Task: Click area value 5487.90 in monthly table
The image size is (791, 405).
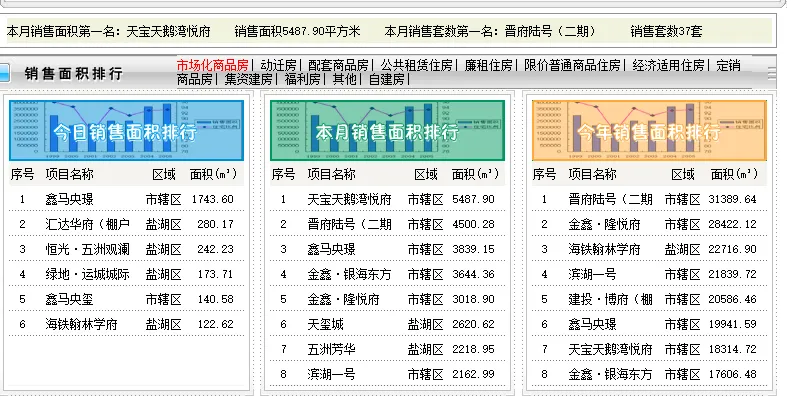Action: [474, 199]
